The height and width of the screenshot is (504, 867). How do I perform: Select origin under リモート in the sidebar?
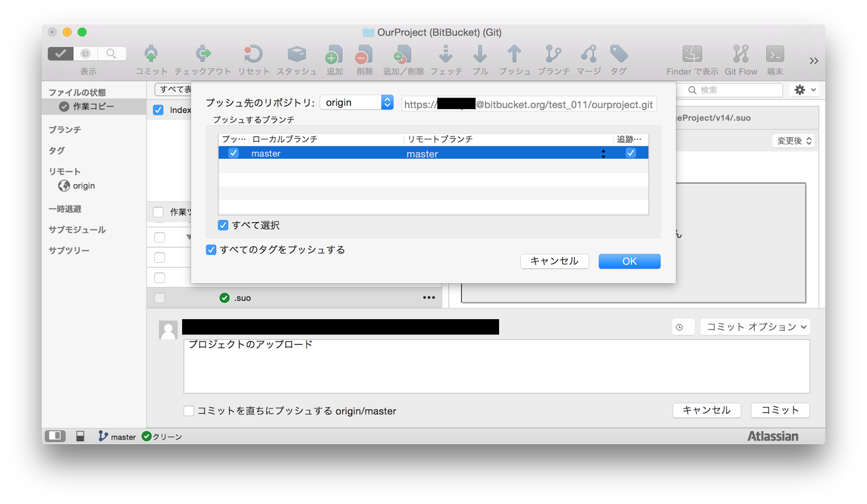click(83, 186)
